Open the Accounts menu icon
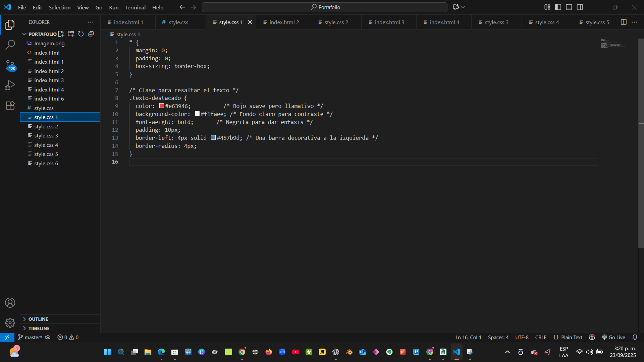The image size is (644, 362). pos(10,303)
